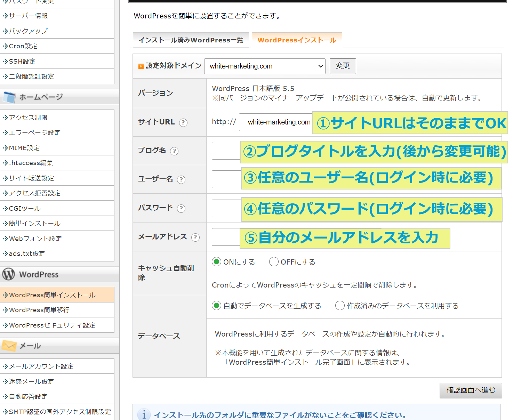Image resolution: width=513 pixels, height=420 pixels.
Task: Open WordPress簡単移行 in sidebar
Action: [57, 310]
